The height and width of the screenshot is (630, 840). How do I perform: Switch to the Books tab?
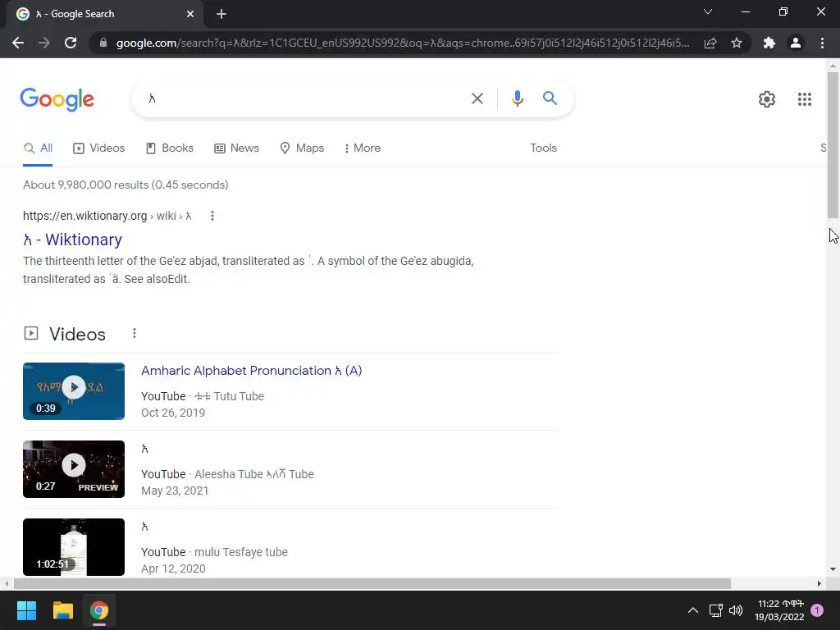tap(170, 148)
